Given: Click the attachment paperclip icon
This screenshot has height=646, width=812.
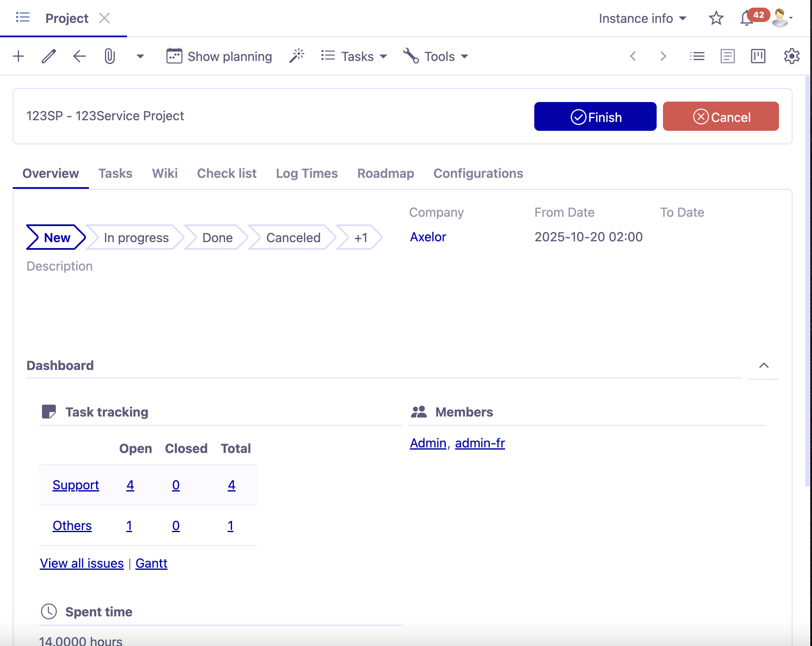Looking at the screenshot, I should click(x=110, y=56).
